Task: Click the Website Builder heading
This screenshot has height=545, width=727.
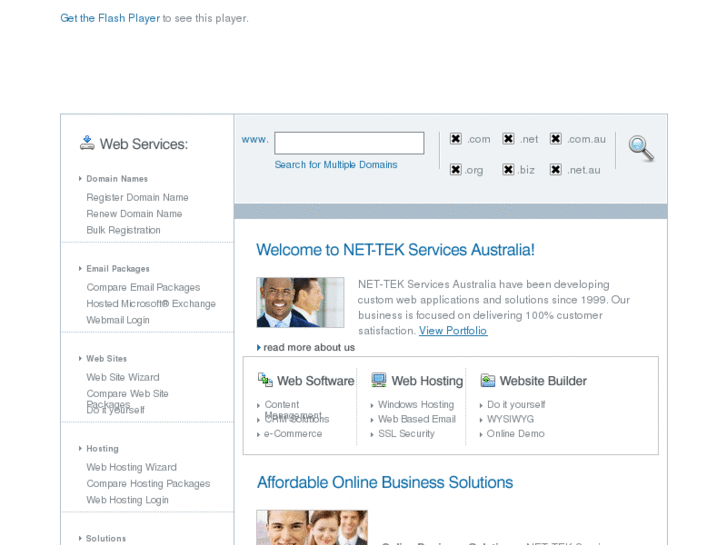Action: (543, 381)
